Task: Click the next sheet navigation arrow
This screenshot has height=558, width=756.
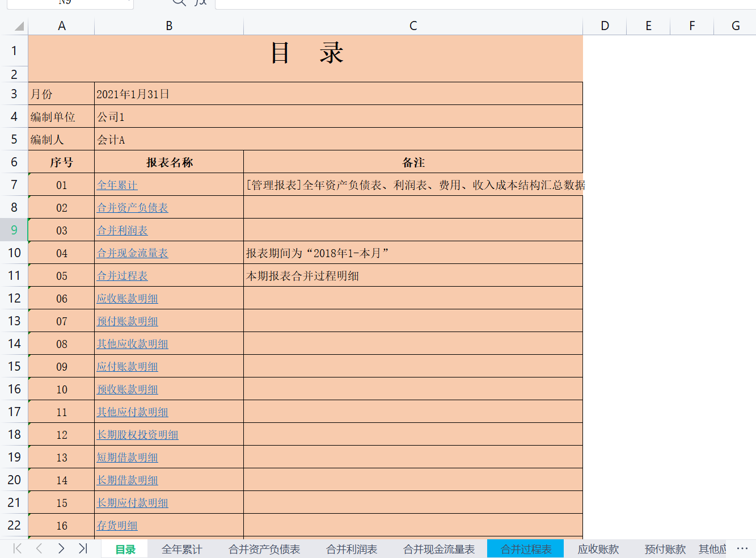Action: (61, 549)
